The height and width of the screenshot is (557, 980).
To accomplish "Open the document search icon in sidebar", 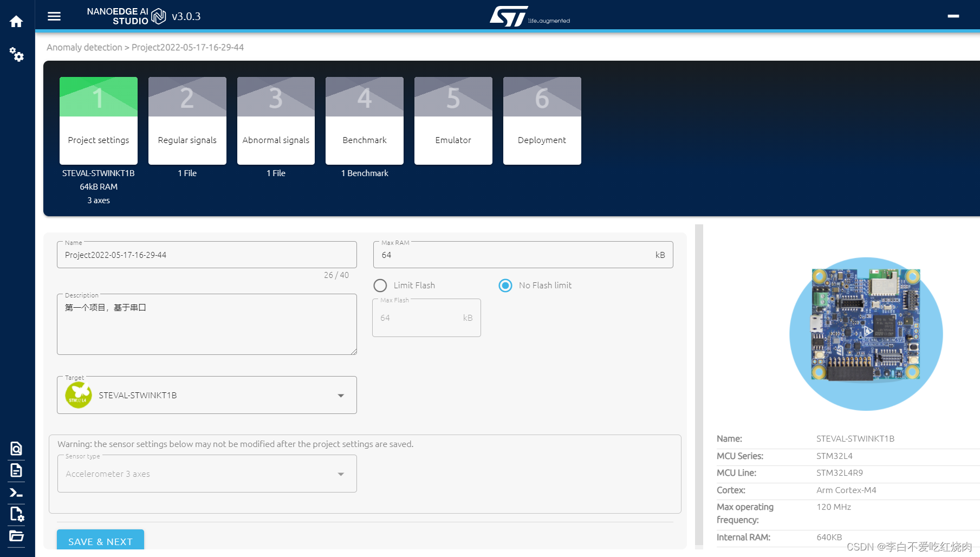I will click(16, 449).
